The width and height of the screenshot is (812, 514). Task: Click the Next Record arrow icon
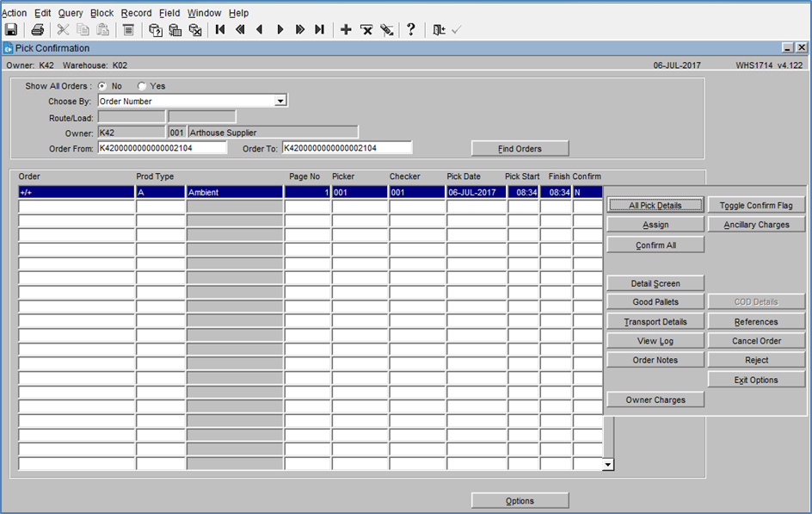point(280,29)
